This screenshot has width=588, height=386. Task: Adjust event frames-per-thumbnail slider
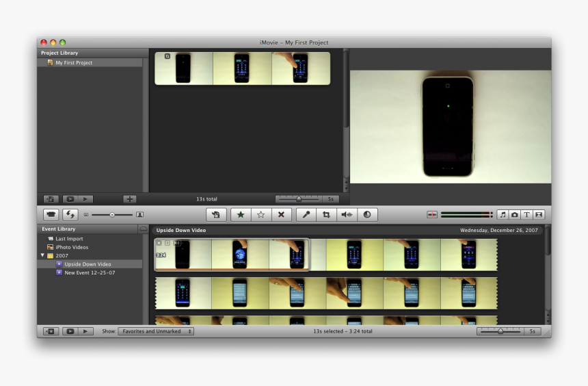click(500, 331)
